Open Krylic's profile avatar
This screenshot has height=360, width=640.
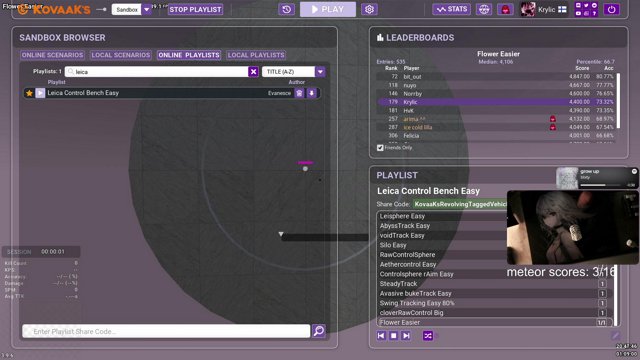(528, 9)
